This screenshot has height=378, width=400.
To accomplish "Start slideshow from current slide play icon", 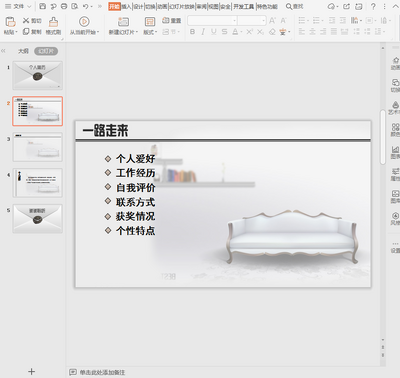I will (84, 22).
